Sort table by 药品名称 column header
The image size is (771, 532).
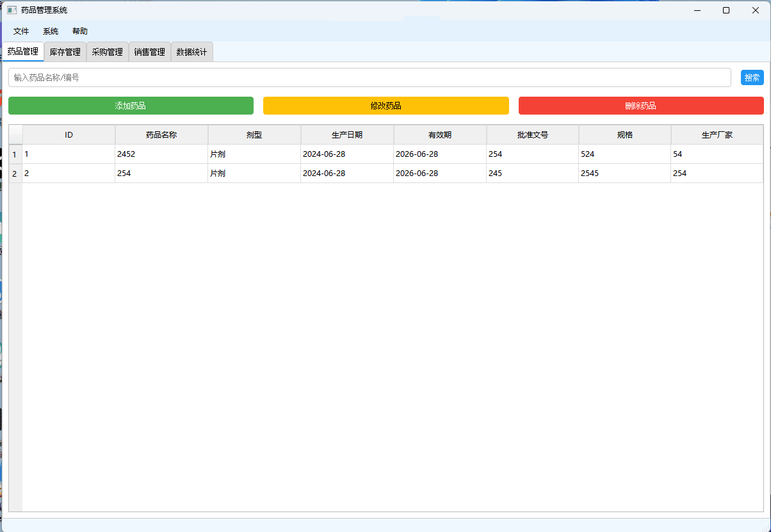tap(161, 135)
